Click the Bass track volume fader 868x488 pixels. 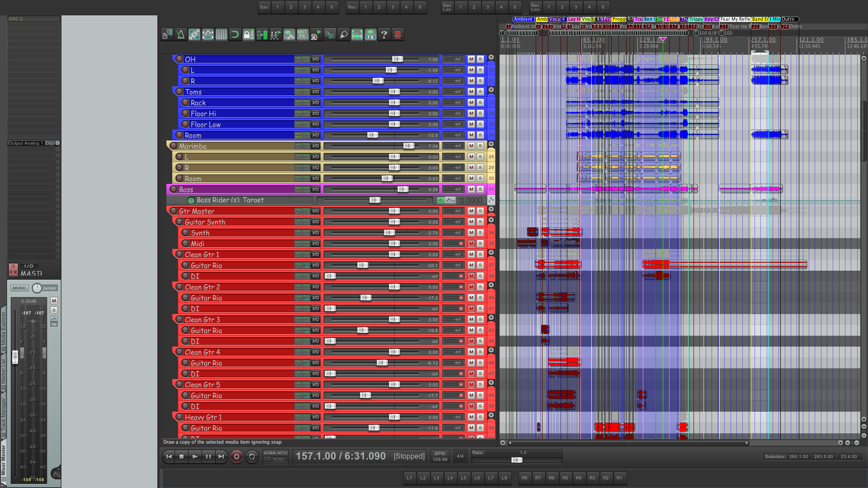click(x=403, y=189)
